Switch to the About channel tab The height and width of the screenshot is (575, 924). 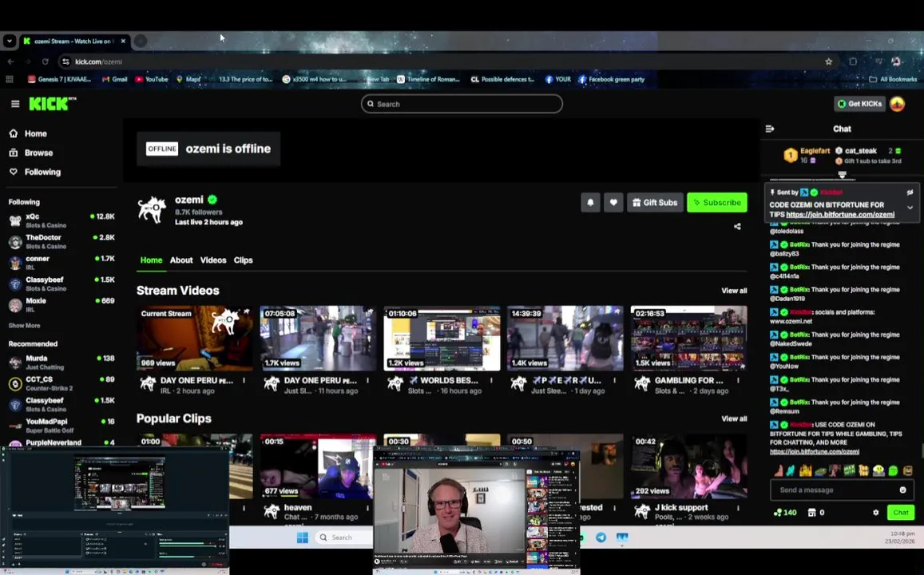181,260
